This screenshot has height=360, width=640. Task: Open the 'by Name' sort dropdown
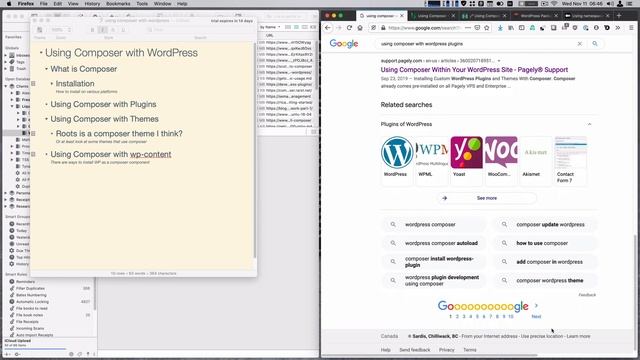[x=270, y=27]
